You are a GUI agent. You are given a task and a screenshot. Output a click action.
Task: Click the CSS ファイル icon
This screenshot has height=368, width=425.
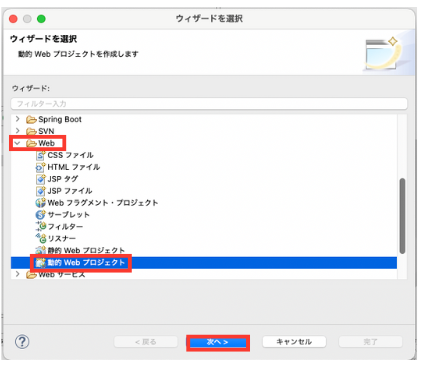pyautogui.click(x=40, y=155)
